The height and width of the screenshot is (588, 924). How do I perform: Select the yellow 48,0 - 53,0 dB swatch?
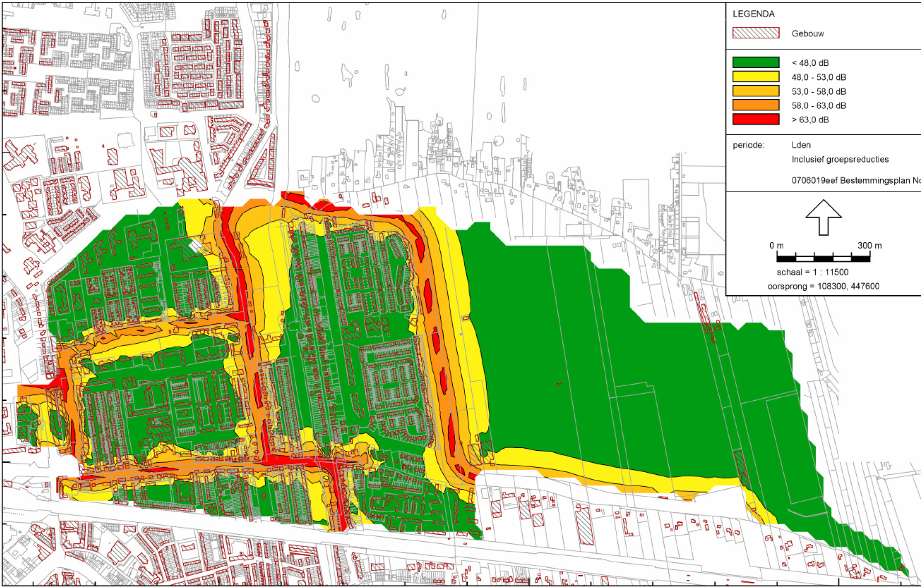(x=756, y=77)
